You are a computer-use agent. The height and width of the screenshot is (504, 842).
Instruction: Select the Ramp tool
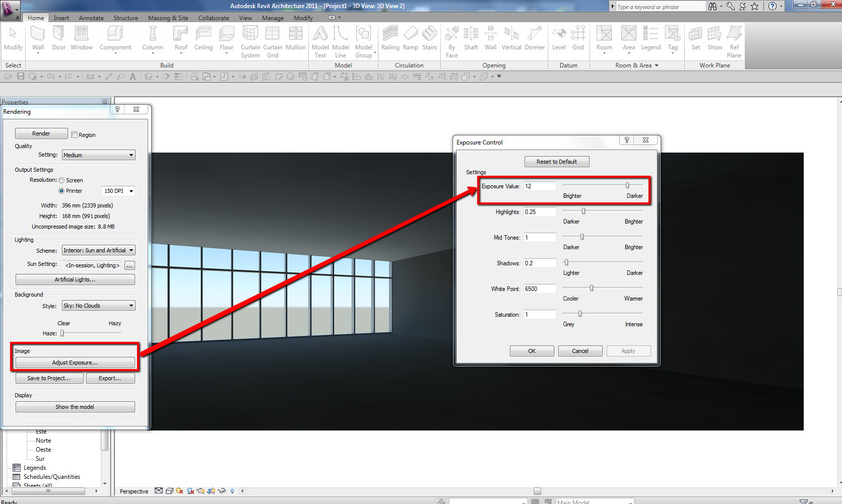[411, 39]
